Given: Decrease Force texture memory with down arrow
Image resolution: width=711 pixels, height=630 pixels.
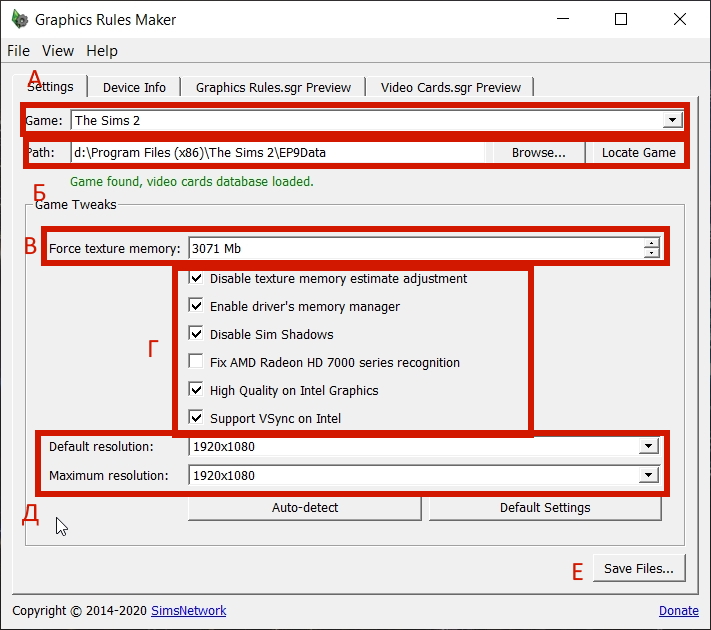Looking at the screenshot, I should pyautogui.click(x=652, y=253).
